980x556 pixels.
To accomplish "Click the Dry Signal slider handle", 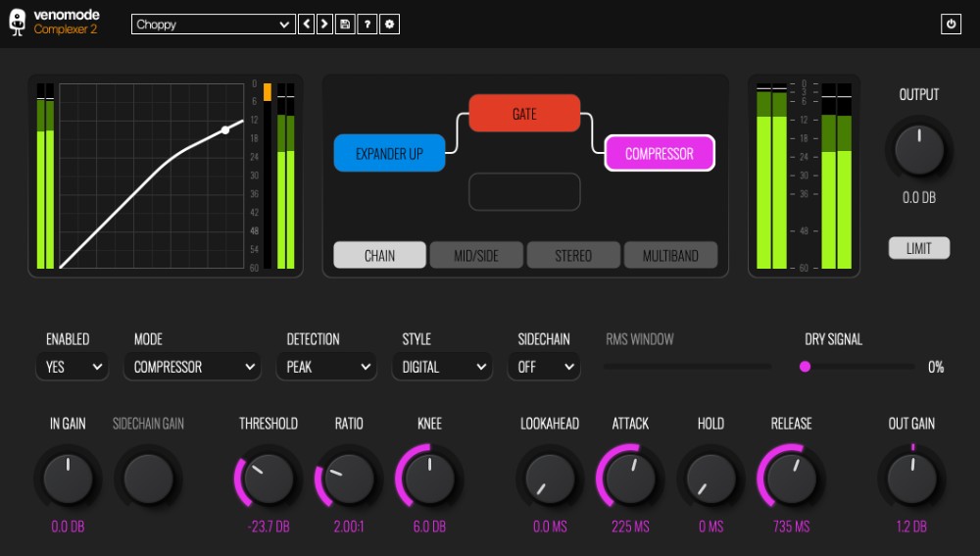I will (805, 367).
